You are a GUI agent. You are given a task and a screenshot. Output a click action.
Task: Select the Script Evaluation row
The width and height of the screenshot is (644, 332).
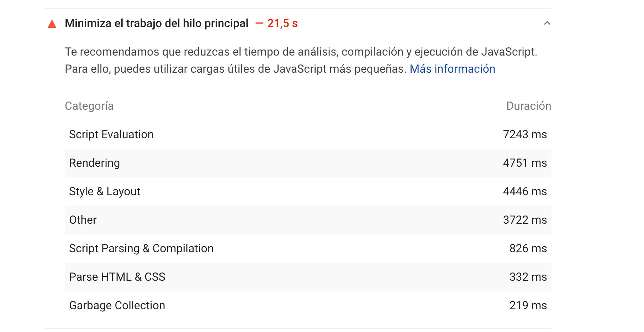[308, 135]
